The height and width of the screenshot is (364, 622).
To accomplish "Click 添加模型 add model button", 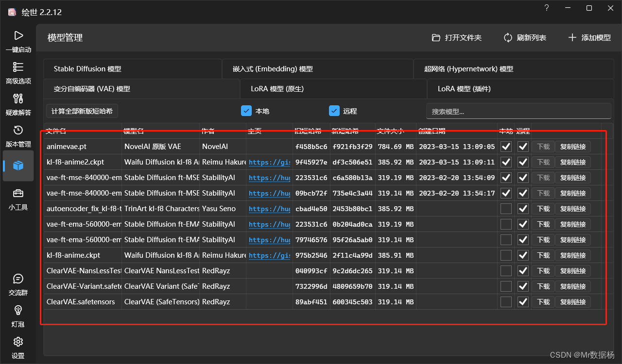I will [589, 37].
